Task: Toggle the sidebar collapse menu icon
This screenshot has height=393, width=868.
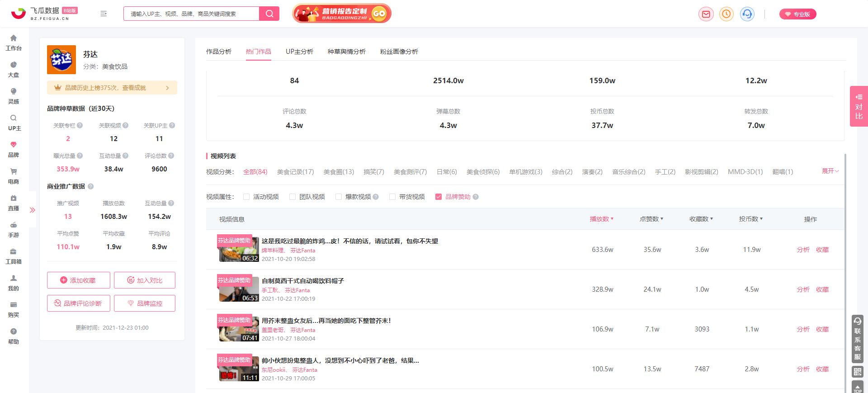Action: 104,14
